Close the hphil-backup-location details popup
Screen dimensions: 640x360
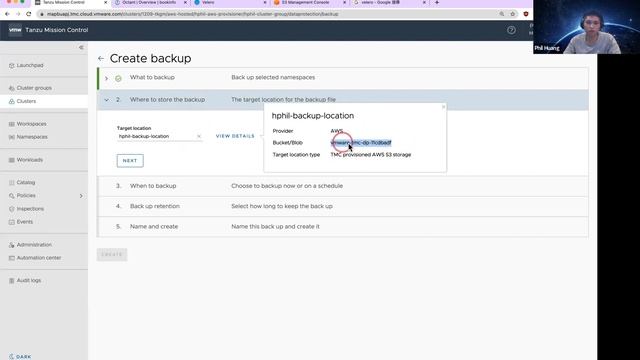[443, 107]
